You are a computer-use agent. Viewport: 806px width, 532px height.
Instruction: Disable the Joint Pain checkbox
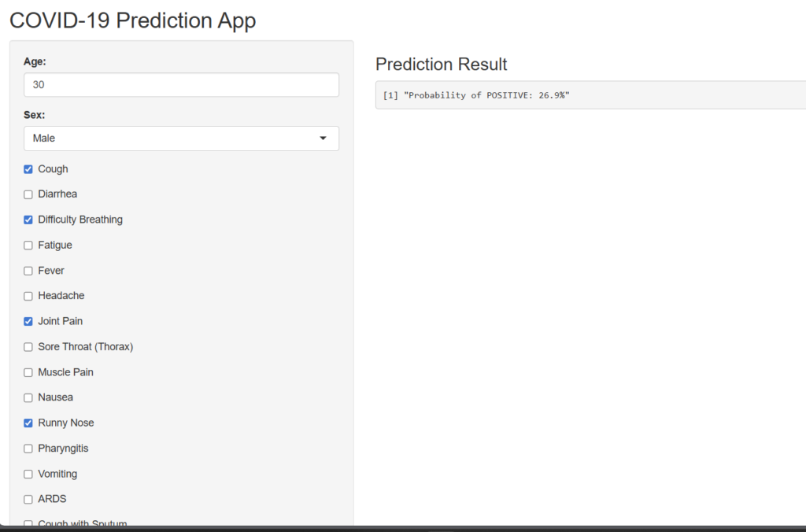click(x=28, y=321)
